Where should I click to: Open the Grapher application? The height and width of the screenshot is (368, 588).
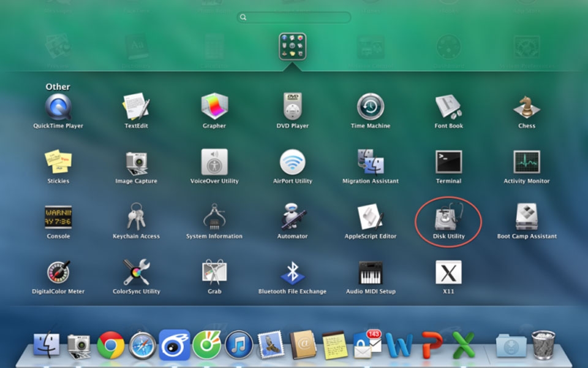tap(214, 107)
